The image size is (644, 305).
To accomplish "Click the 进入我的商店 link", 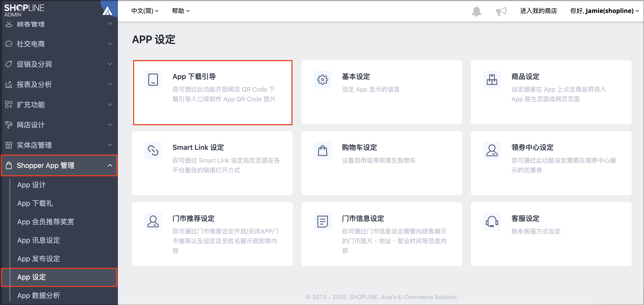I will point(538,11).
